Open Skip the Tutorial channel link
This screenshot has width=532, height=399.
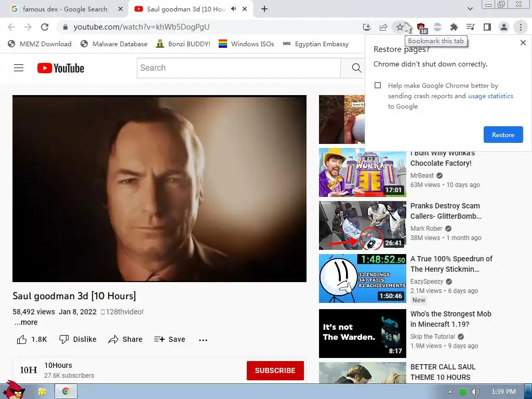pyautogui.click(x=433, y=336)
